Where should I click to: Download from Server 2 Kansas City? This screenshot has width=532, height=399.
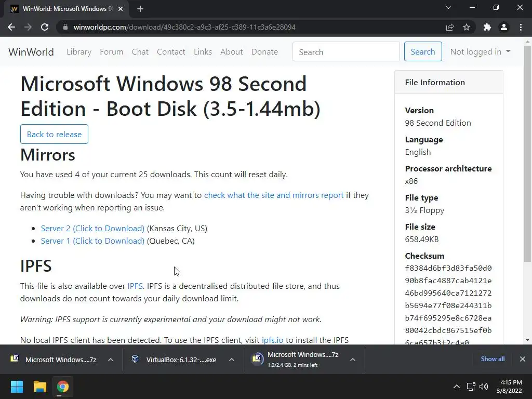click(x=92, y=229)
